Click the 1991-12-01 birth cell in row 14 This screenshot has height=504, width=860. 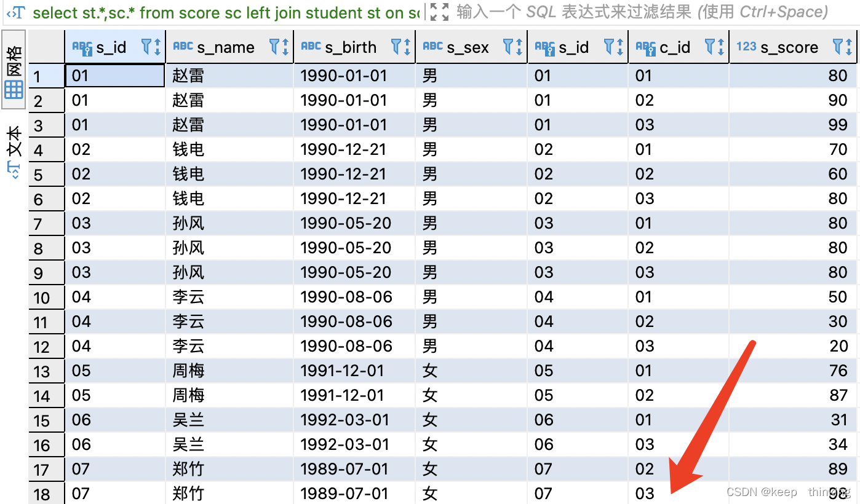[x=355, y=395]
